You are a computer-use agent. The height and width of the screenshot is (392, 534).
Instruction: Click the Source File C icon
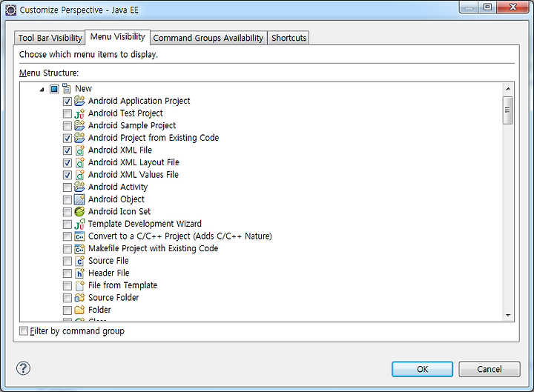click(x=79, y=261)
